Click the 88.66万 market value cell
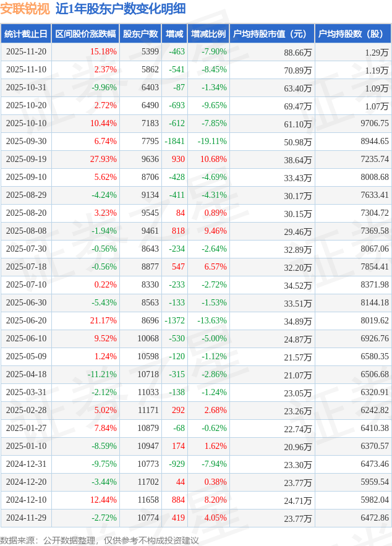Image resolution: width=392 pixels, height=546 pixels. pos(297,53)
